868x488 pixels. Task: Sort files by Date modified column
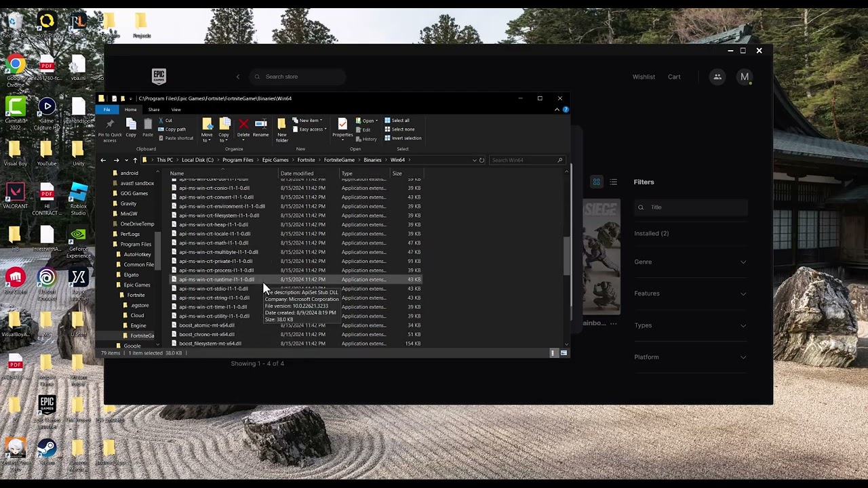pos(297,174)
